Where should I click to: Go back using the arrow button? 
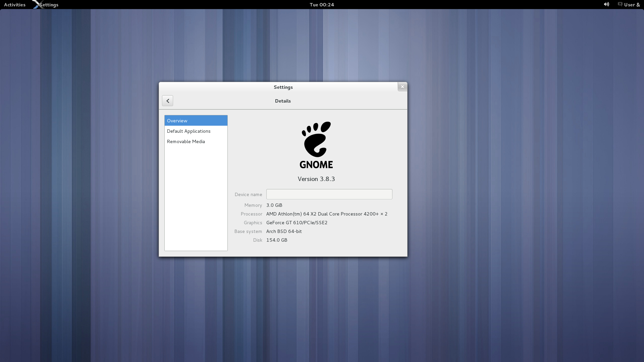click(167, 101)
